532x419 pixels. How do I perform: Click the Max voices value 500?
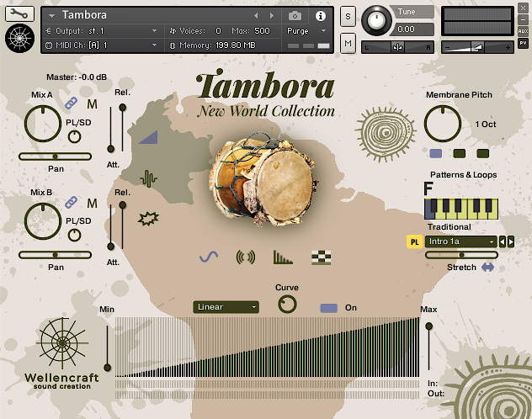click(263, 31)
